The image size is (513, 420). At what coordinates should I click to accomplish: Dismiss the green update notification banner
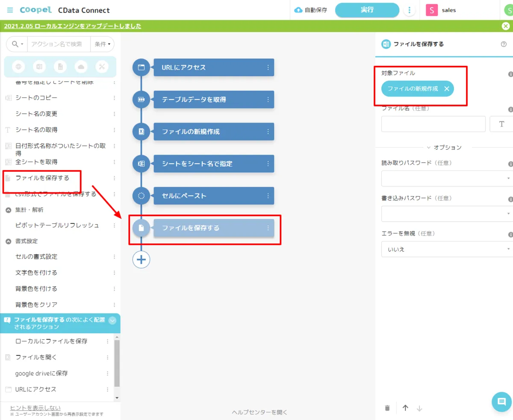point(505,26)
